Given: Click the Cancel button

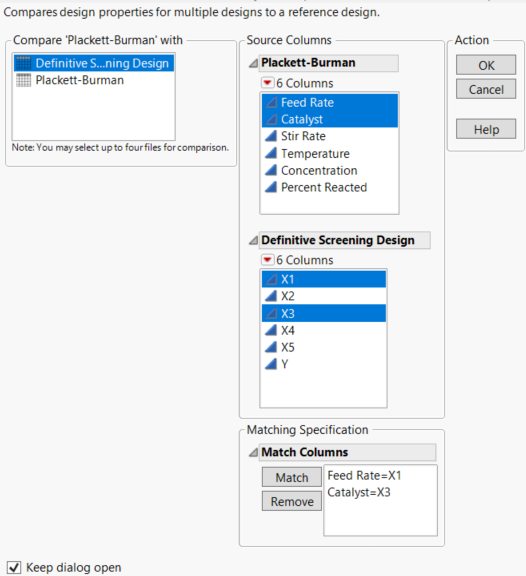Looking at the screenshot, I should 486,89.
